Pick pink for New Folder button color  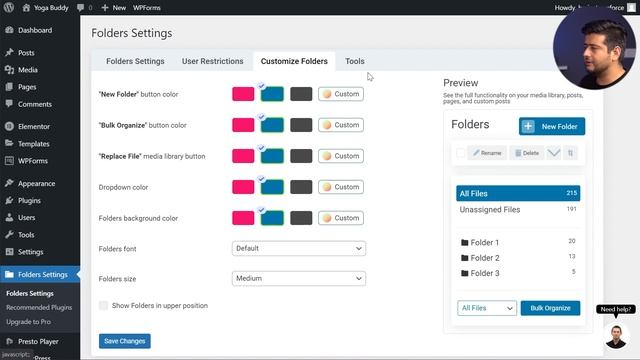tap(243, 94)
